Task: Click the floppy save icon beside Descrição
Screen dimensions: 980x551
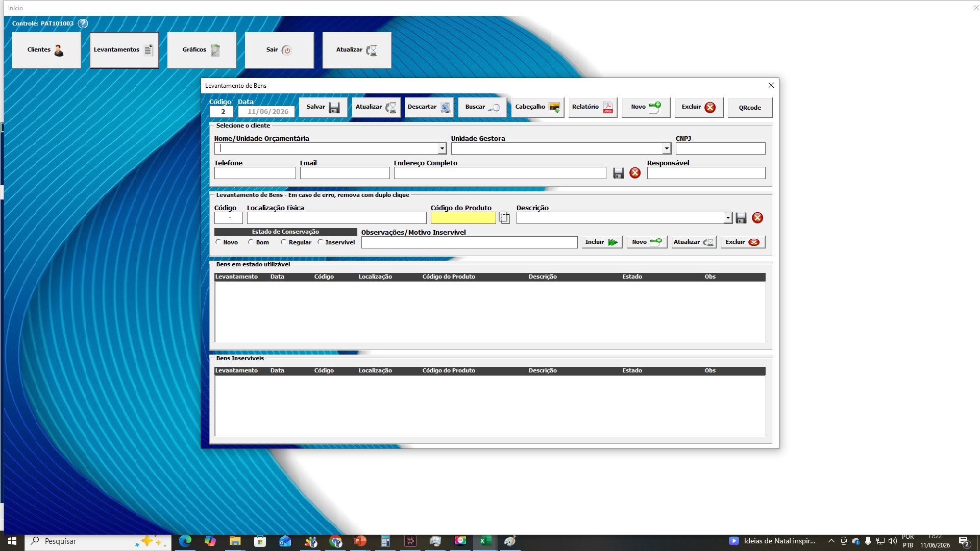Action: pos(741,218)
